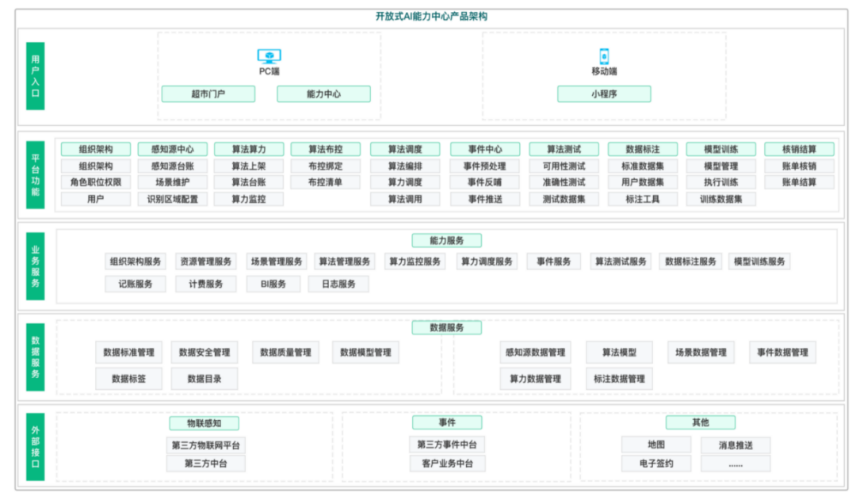Select the 测试数据集 cell
The width and height of the screenshot is (856, 504).
pyautogui.click(x=564, y=200)
